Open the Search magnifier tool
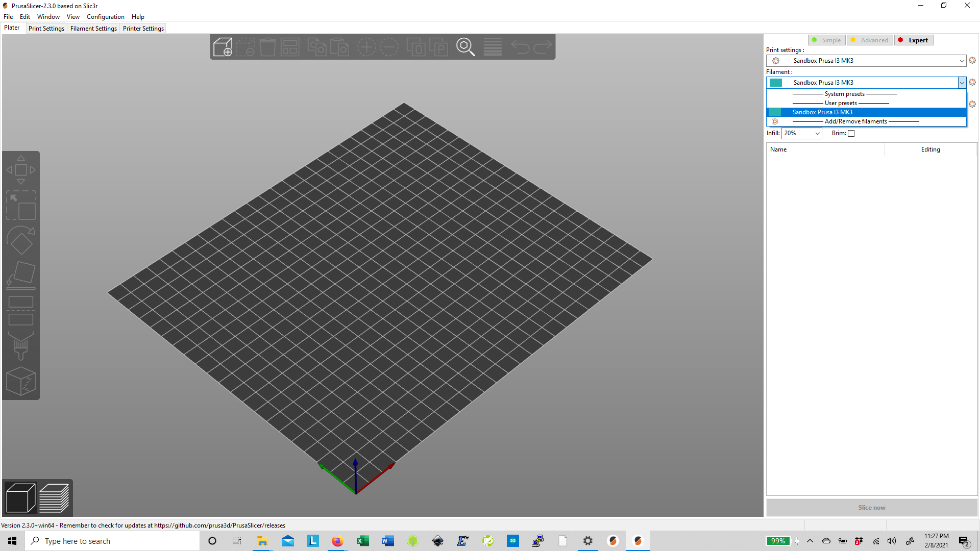980x551 pixels. coord(465,47)
